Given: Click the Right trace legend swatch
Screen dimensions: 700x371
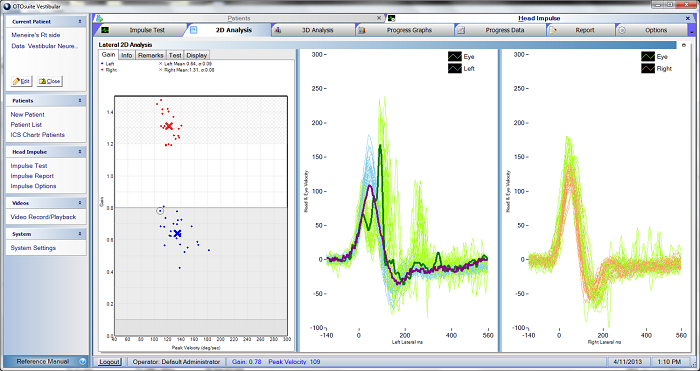Looking at the screenshot, I should tap(648, 69).
